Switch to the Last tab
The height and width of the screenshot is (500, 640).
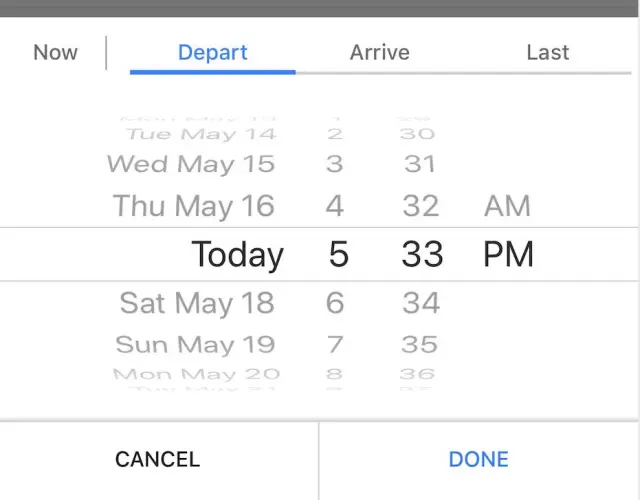click(547, 53)
